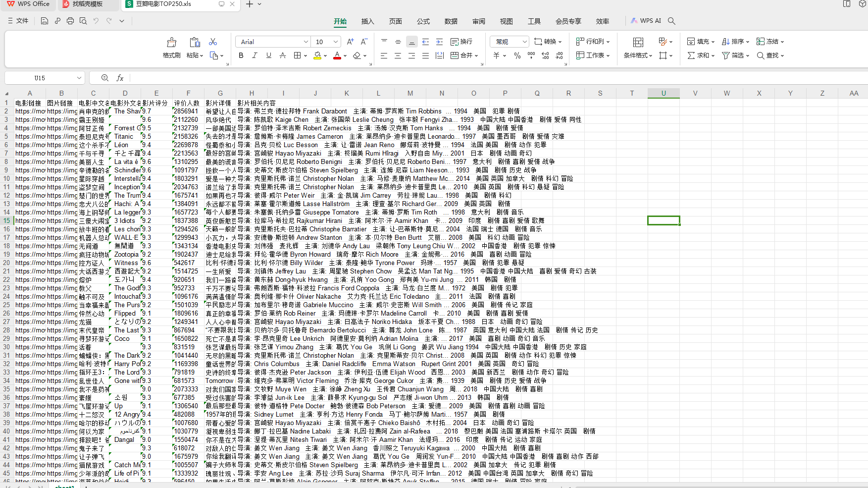This screenshot has height=488, width=868.
Task: Click the zoom magnifier in formula bar
Action: pyautogui.click(x=105, y=78)
